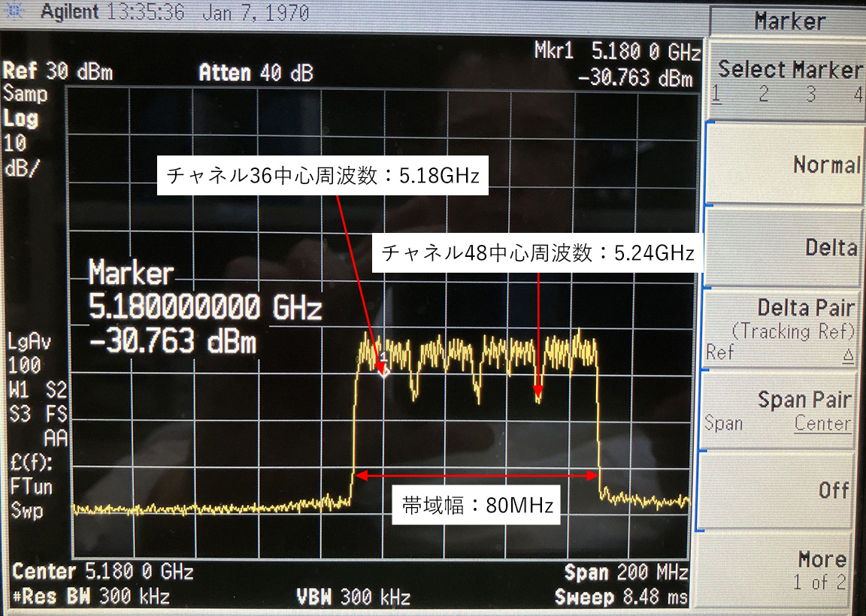The width and height of the screenshot is (866, 616).
Task: Choose marker number 4 in Select Marker
Action: [x=857, y=95]
